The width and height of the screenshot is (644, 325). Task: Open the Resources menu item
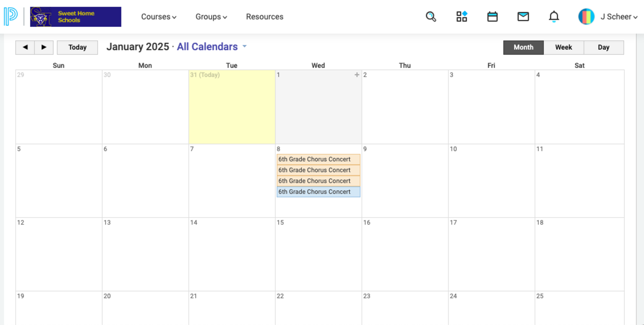tap(264, 17)
